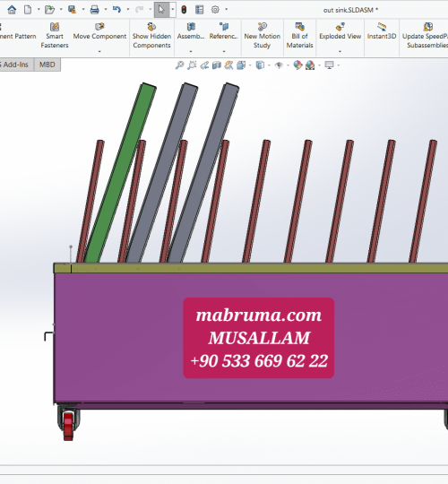Click the Print icon
Viewport: 448px width, 484px height.
tap(94, 10)
